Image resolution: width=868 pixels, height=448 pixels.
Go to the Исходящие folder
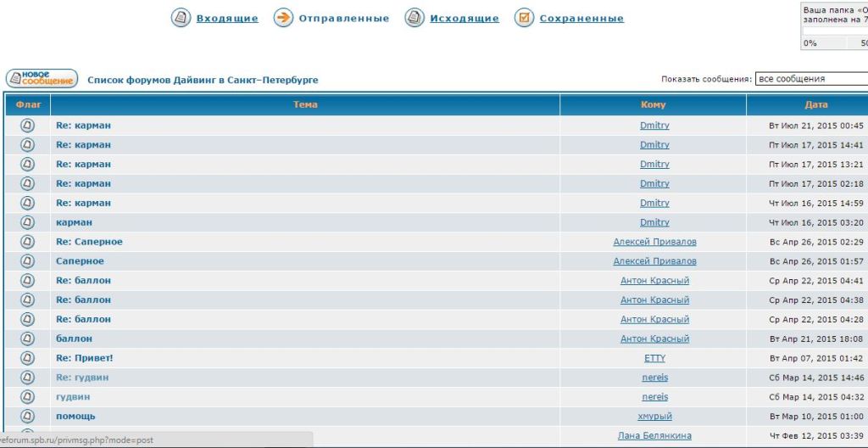pyautogui.click(x=464, y=19)
